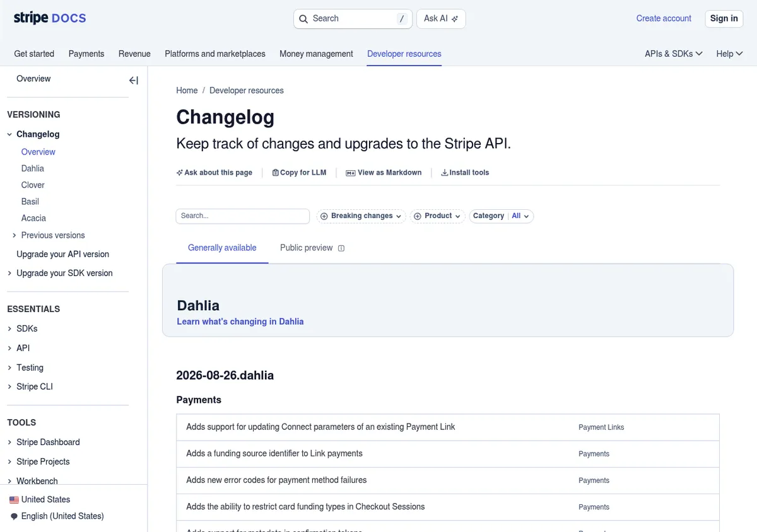Click the Sign in button
Image resolution: width=757 pixels, height=532 pixels.
point(724,18)
